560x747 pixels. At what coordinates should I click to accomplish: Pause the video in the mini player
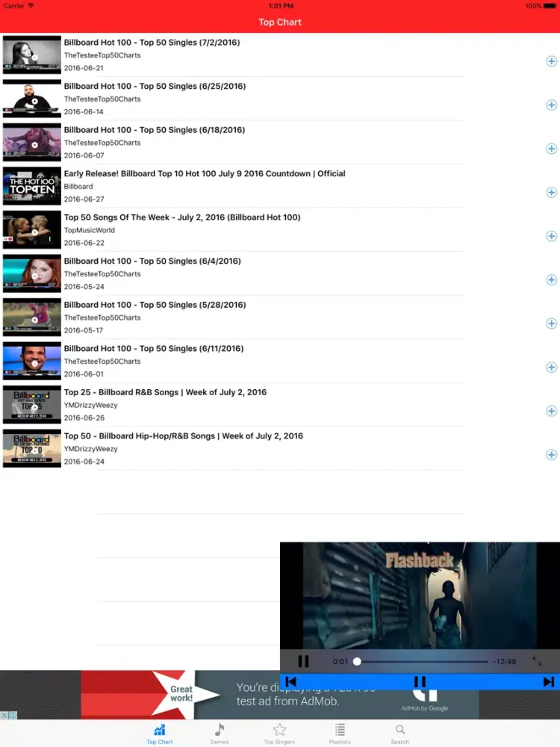(x=303, y=661)
